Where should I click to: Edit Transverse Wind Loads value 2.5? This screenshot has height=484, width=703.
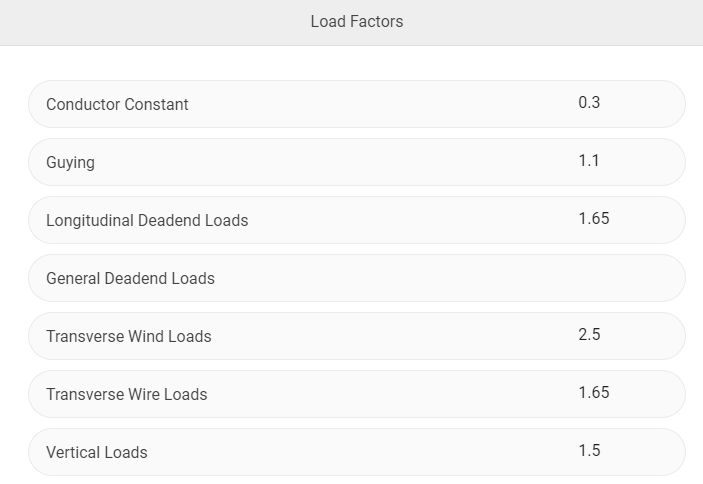pyautogui.click(x=589, y=334)
